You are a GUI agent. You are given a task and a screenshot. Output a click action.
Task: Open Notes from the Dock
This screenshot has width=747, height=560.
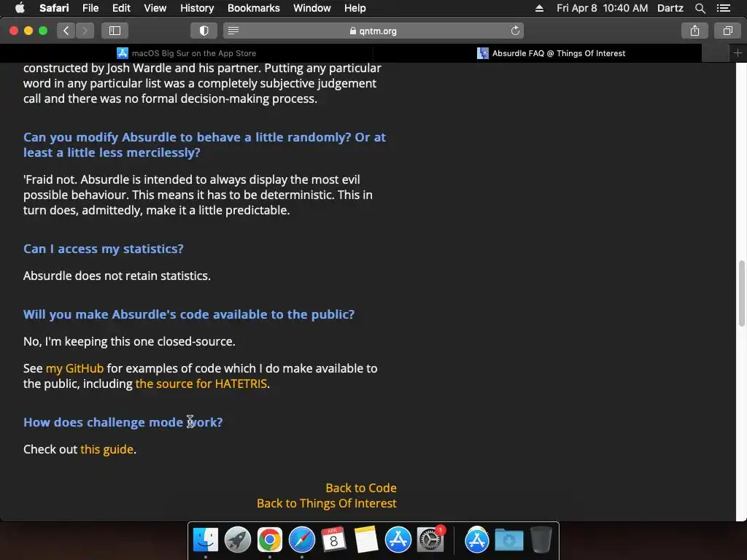coord(366,540)
